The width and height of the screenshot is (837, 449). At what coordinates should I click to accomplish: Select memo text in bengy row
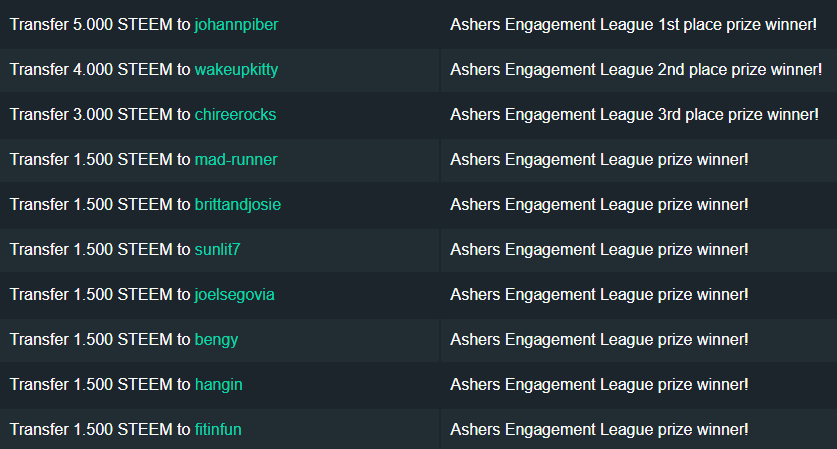599,340
